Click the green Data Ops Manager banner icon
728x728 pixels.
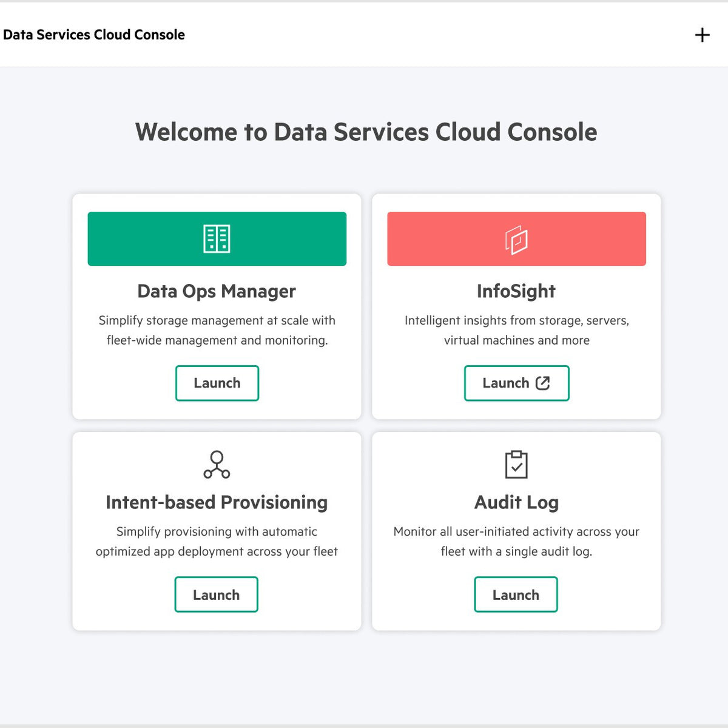point(217,238)
